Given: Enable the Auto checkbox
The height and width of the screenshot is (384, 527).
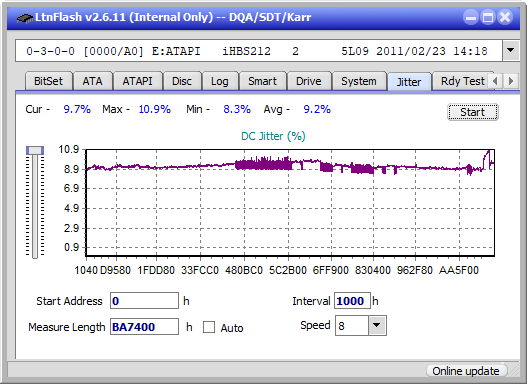Looking at the screenshot, I should 209,327.
